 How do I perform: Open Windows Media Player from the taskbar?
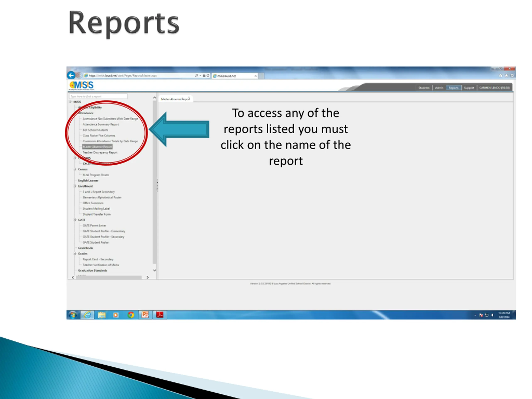point(116,315)
